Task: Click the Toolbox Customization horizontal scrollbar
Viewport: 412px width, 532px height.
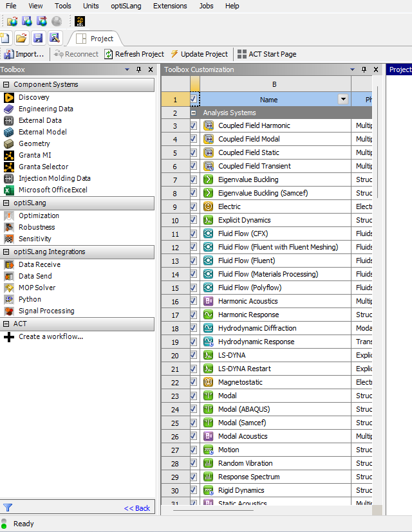Action: tap(213, 510)
